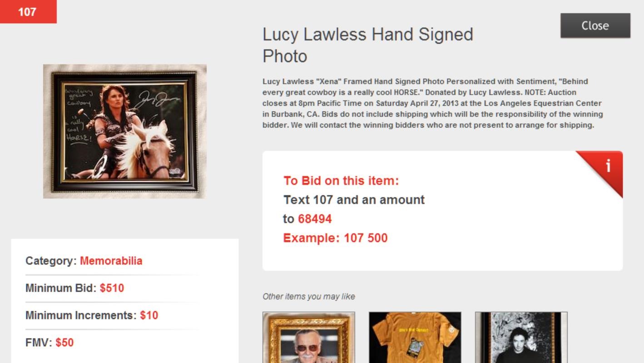The width and height of the screenshot is (644, 363).
Task: Click the Minimum Increments label
Action: tap(81, 315)
